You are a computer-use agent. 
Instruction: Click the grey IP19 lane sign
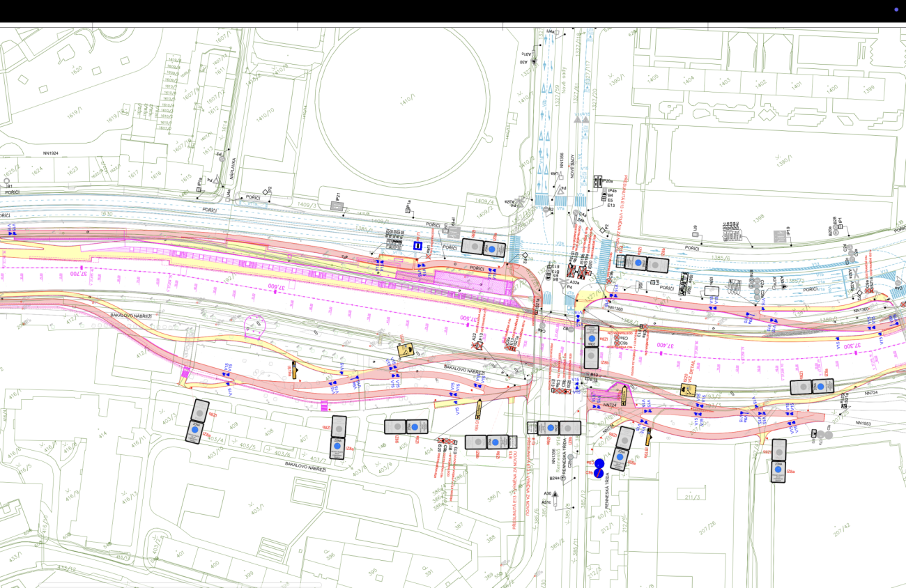(780, 237)
